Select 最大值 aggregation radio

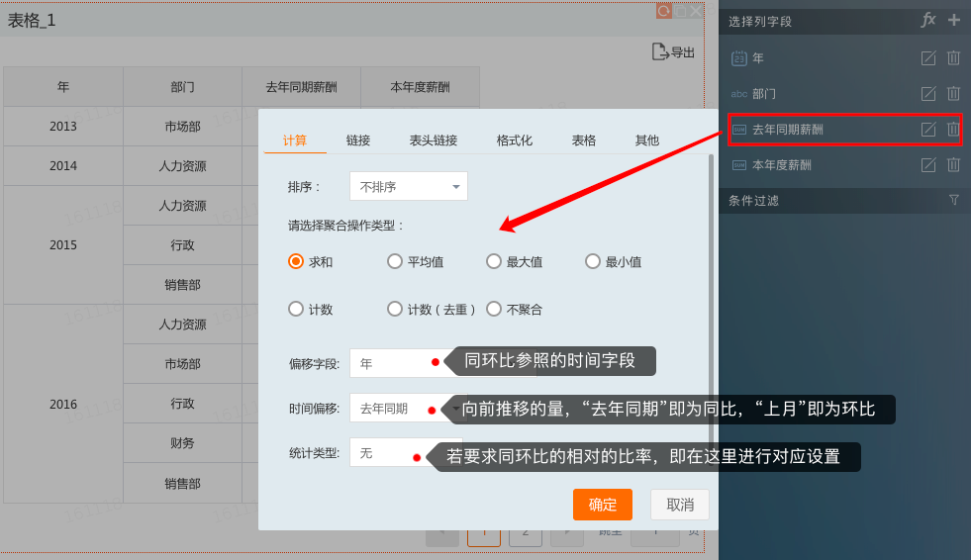point(494,262)
